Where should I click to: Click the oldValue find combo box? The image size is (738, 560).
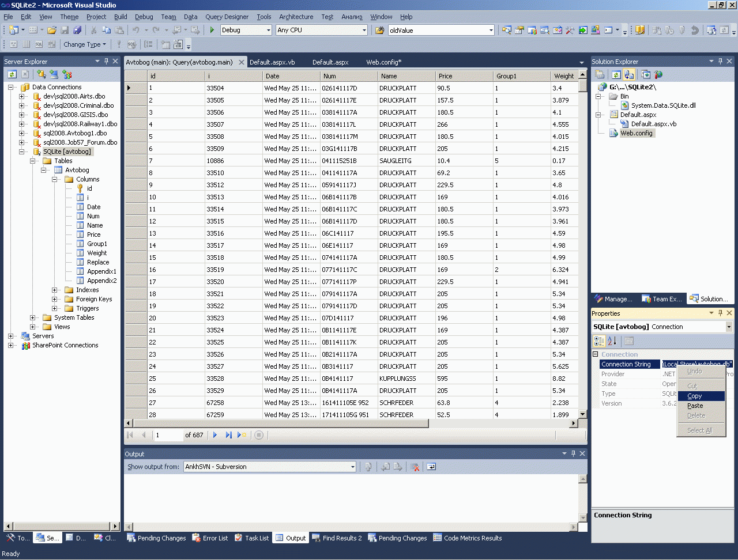coord(442,30)
